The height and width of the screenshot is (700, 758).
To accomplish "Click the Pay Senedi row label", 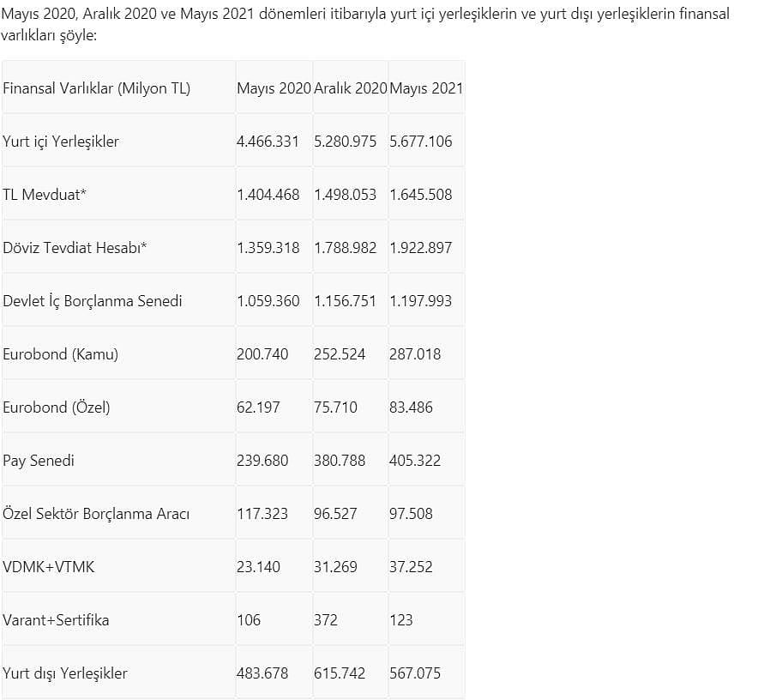I will 39,461.
